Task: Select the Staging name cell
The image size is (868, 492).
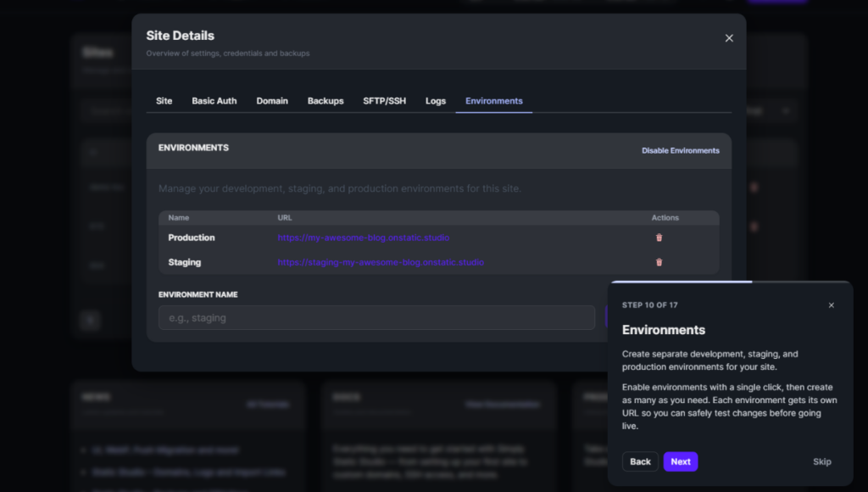Action: pos(184,262)
